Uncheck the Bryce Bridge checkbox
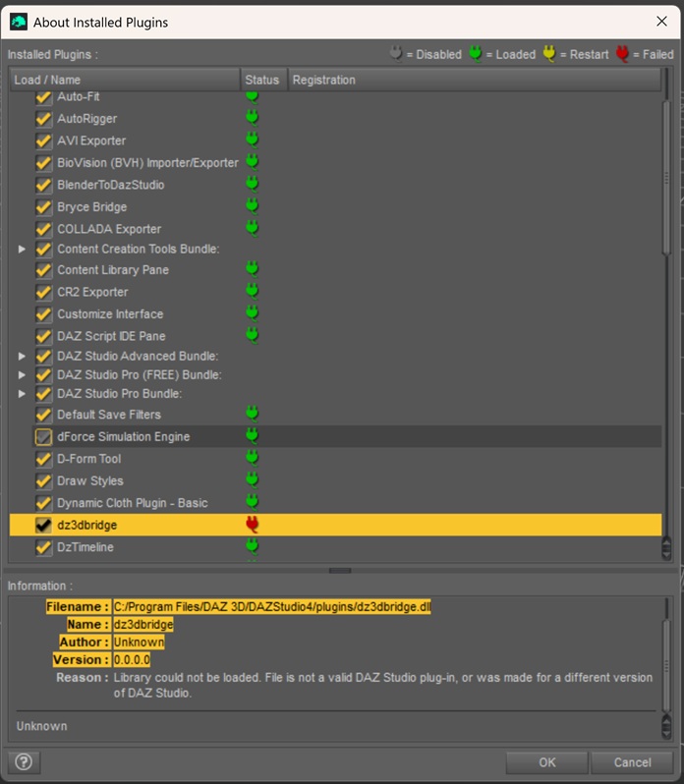This screenshot has width=684, height=784. pyautogui.click(x=43, y=207)
